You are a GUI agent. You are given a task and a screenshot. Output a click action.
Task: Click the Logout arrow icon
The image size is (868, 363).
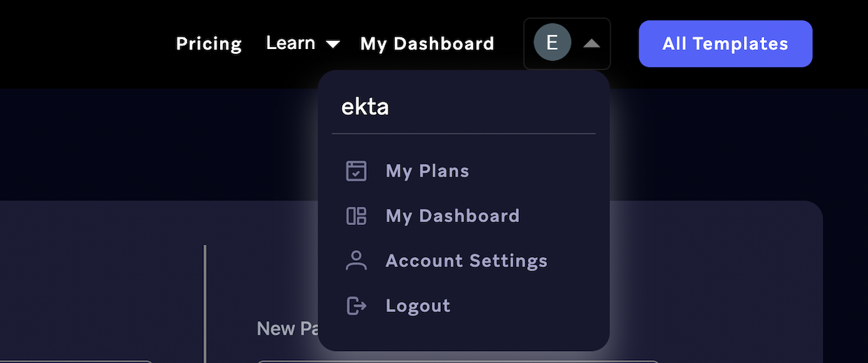(x=356, y=306)
